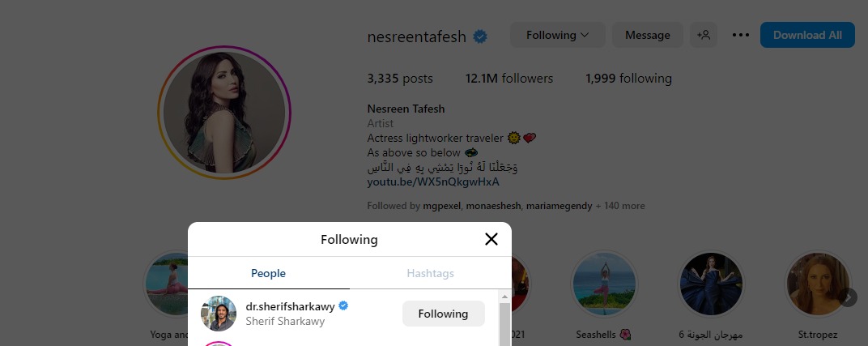Unfollow dr.sherifsharkawy via the Following button
The height and width of the screenshot is (346, 868).
pos(443,314)
